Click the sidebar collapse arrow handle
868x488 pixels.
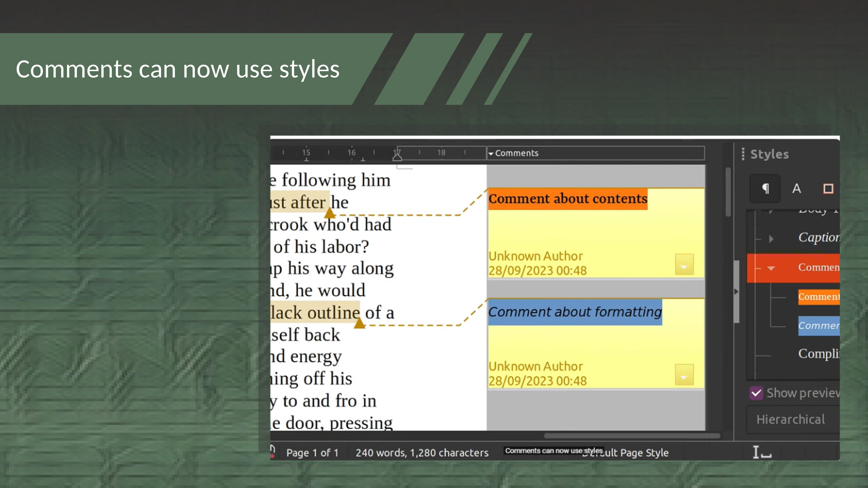(736, 291)
